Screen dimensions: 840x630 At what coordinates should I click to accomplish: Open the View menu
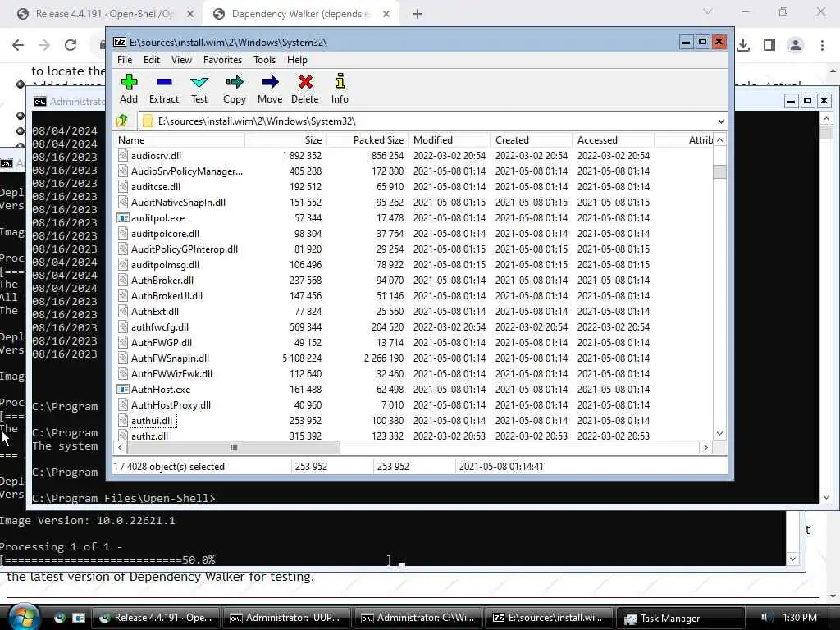[x=181, y=59]
